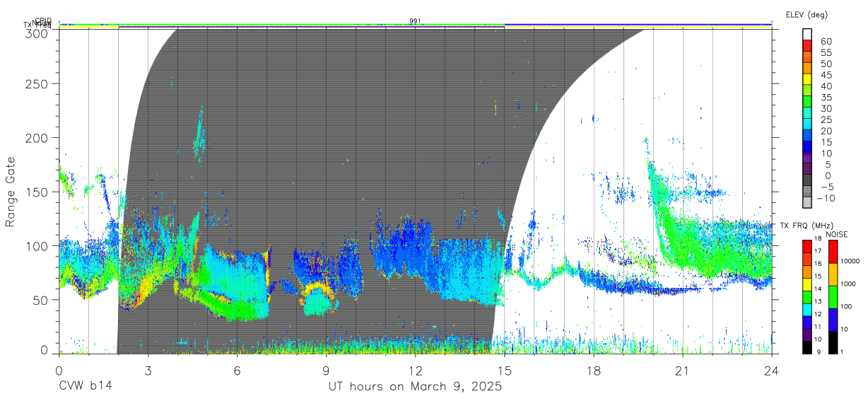Click the '12' tick on UT hours axis
868x401 pixels.
(x=415, y=370)
